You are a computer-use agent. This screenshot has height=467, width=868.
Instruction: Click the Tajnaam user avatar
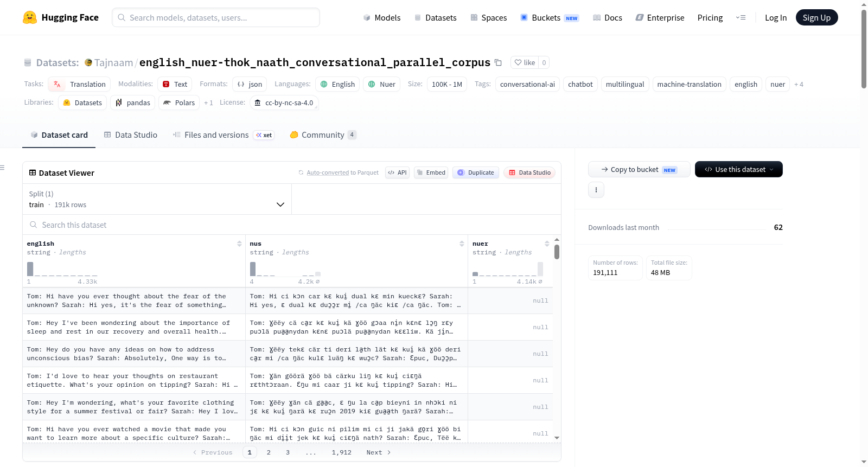pos(88,62)
